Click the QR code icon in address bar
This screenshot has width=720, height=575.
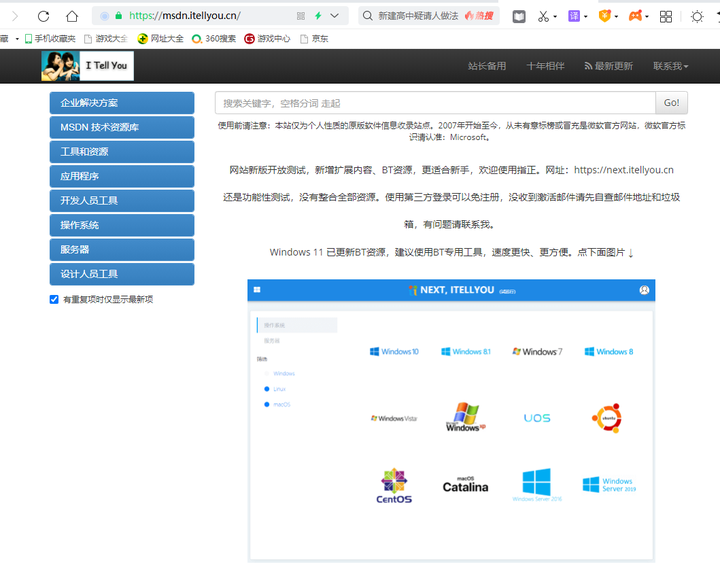(301, 16)
